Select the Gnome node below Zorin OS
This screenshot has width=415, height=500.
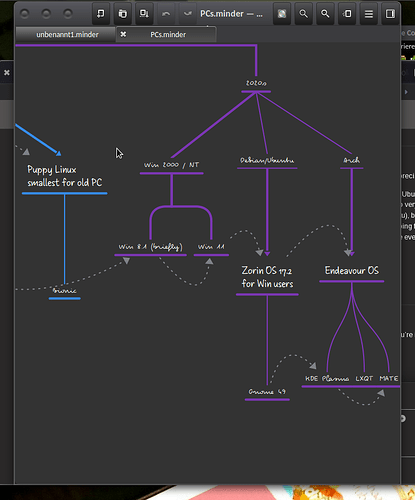[x=267, y=392]
